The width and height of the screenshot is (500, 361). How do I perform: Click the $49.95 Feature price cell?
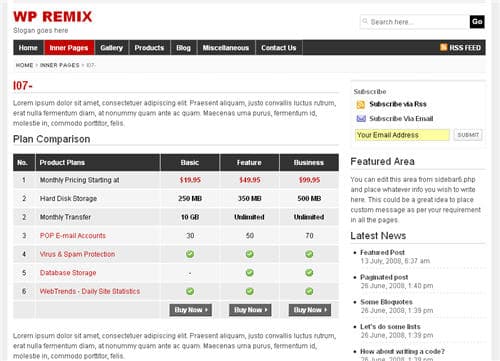tap(250, 180)
